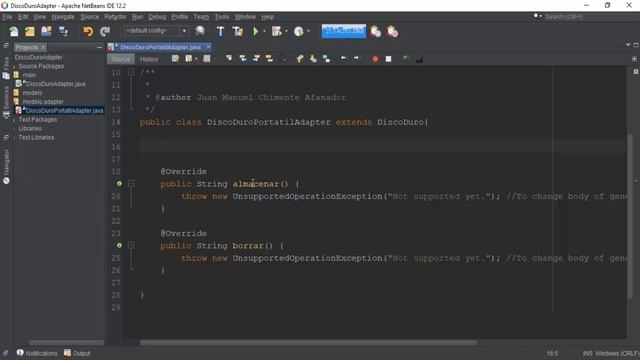Go to Next Bookmark icon
The height and width of the screenshot is (360, 640).
click(313, 59)
